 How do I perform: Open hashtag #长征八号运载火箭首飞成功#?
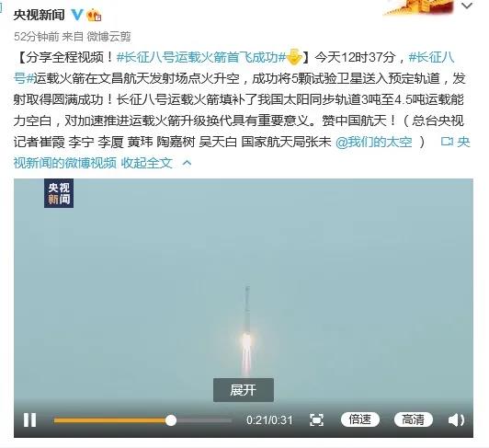click(x=200, y=57)
